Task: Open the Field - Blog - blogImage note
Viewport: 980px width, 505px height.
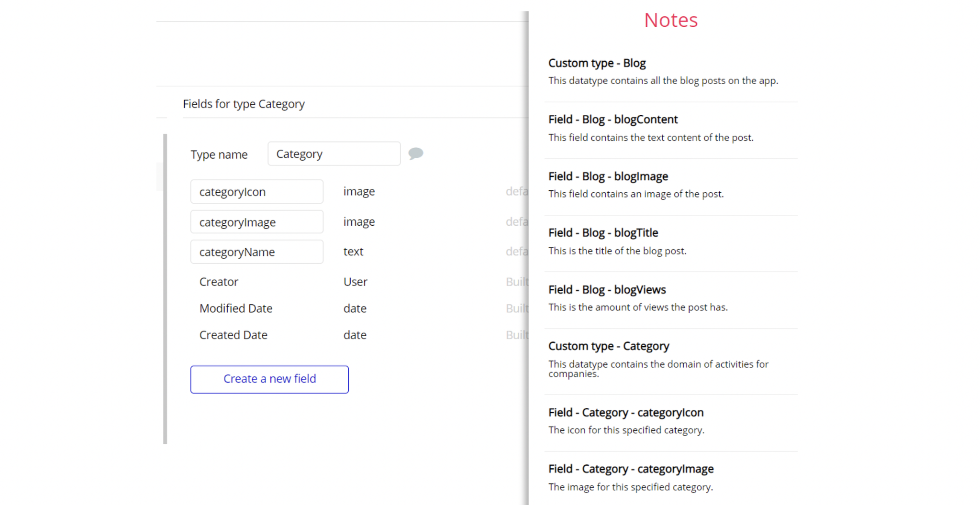Action: tap(608, 176)
